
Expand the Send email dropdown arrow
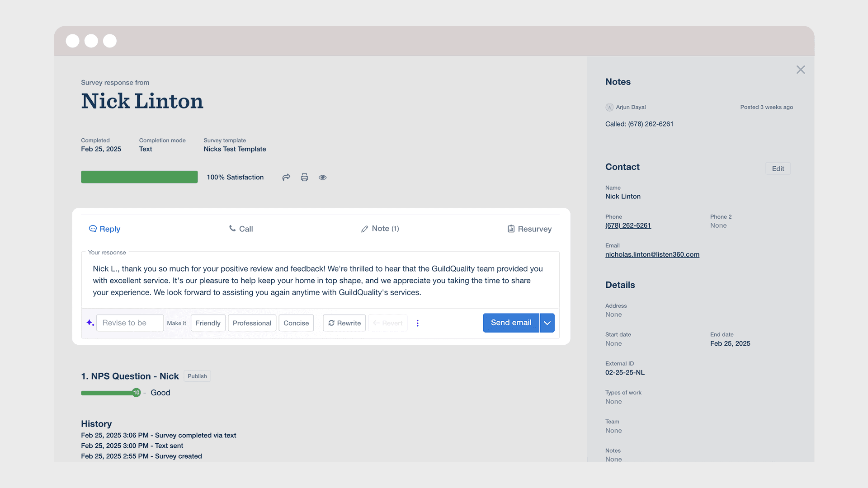click(x=547, y=323)
